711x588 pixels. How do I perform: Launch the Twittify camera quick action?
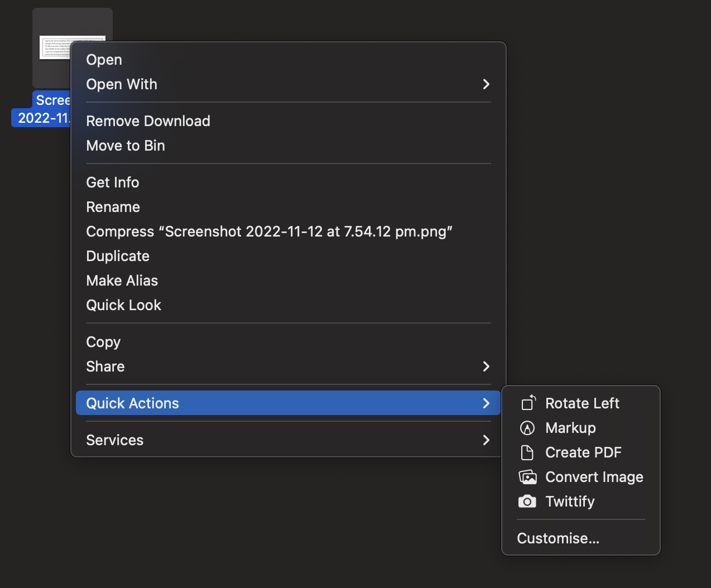pyautogui.click(x=570, y=501)
